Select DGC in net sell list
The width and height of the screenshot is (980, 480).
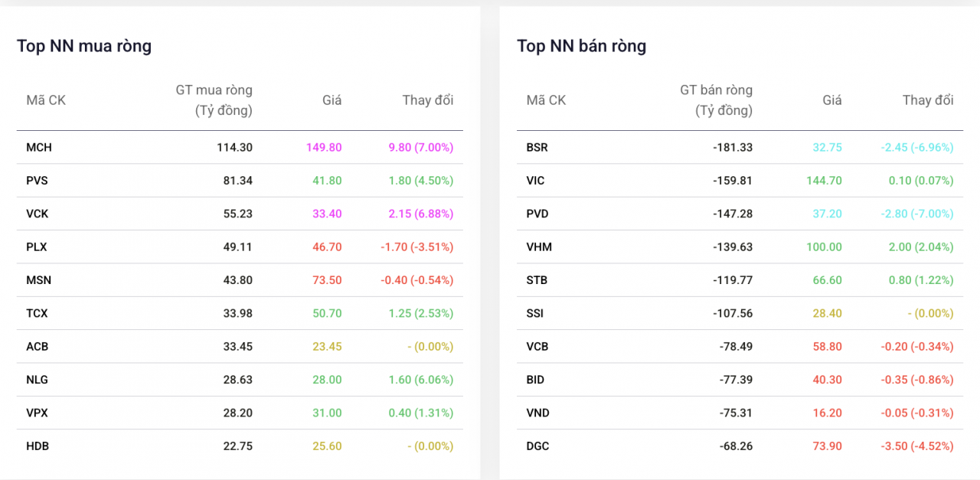tap(537, 446)
